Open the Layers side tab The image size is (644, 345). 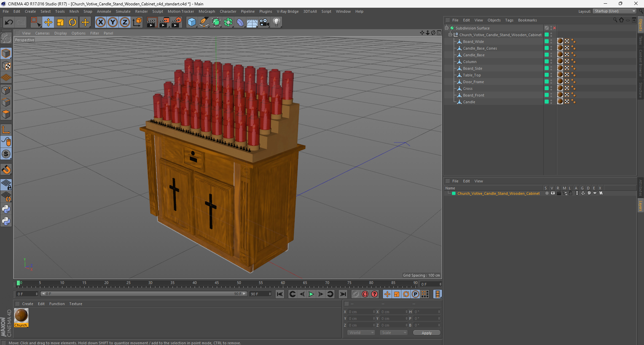click(640, 206)
